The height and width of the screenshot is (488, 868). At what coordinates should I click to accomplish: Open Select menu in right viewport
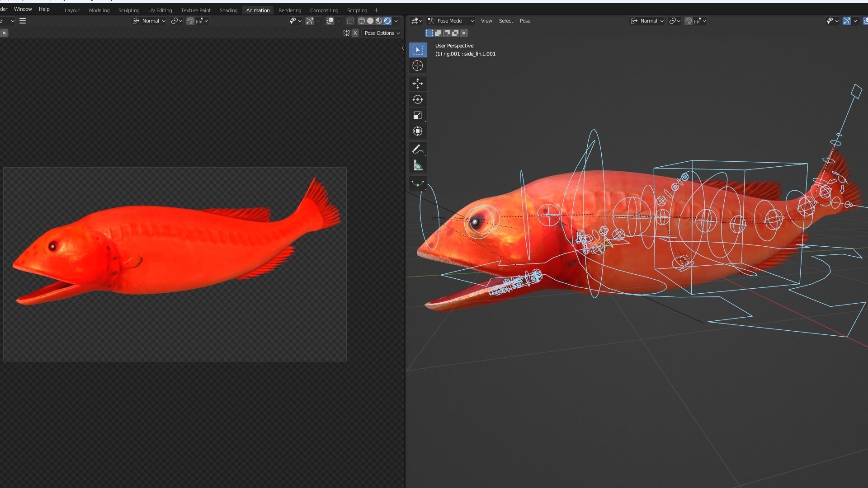(x=506, y=21)
